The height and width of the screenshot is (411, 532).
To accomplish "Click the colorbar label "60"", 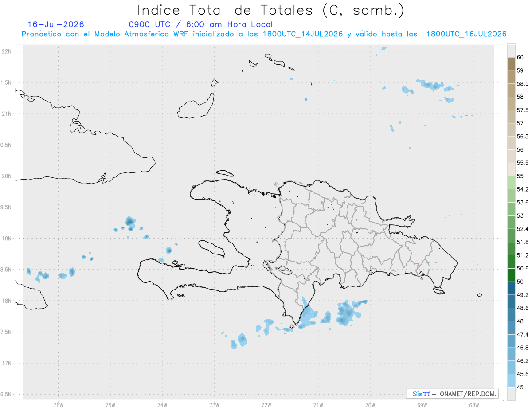I will (x=520, y=57).
